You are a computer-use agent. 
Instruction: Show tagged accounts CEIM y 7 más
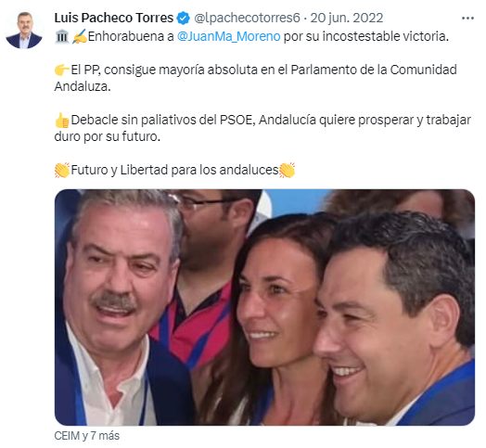coord(87,436)
